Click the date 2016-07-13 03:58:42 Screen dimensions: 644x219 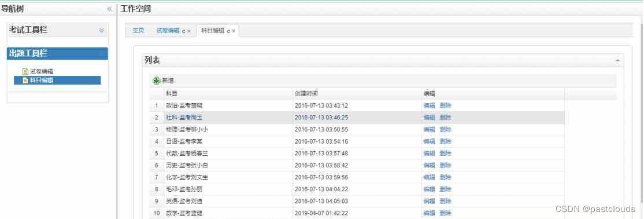[x=321, y=165]
